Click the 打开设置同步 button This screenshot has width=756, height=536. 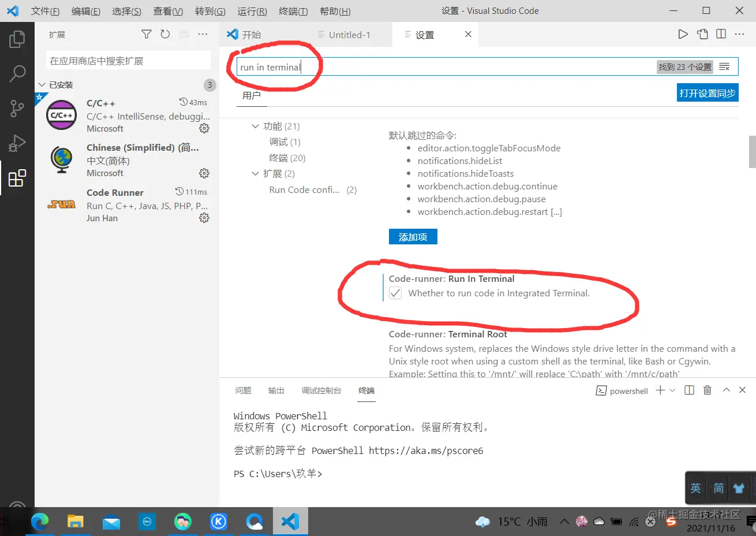pos(708,92)
